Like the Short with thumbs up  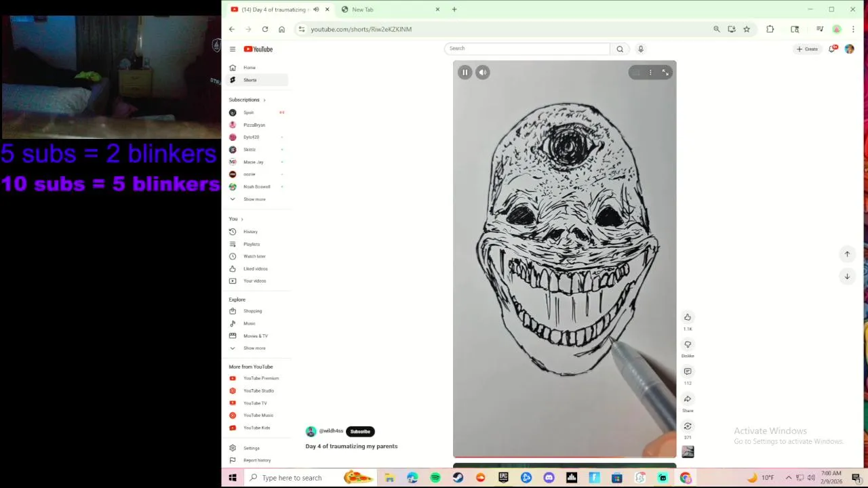click(x=688, y=317)
